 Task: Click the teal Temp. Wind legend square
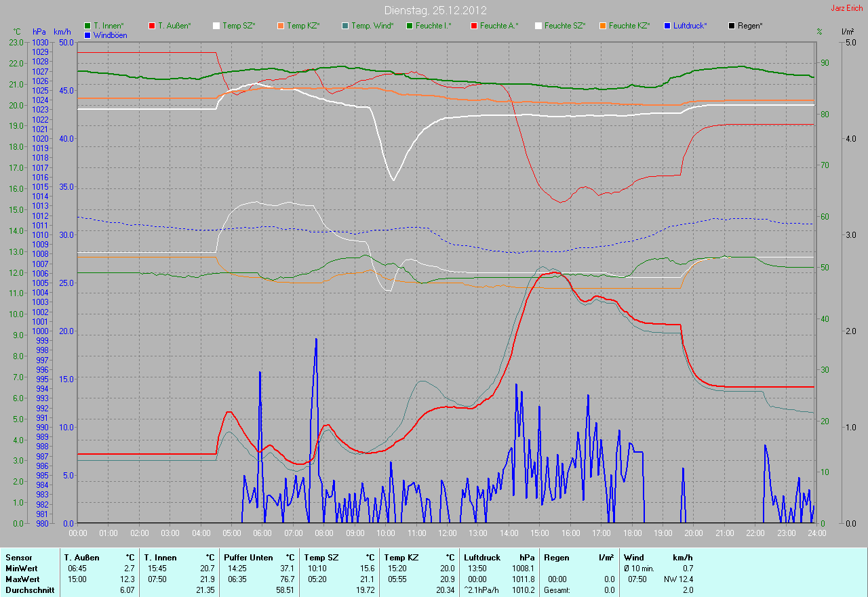pos(345,26)
